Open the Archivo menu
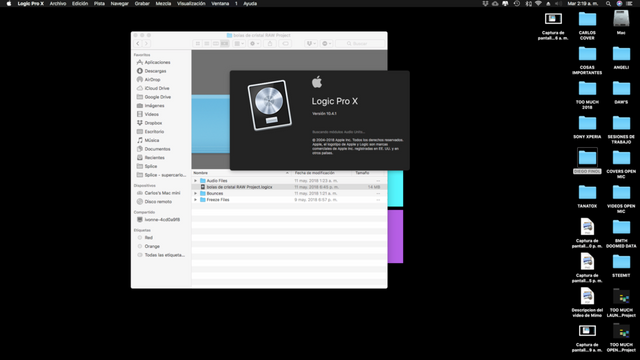 coord(58,4)
